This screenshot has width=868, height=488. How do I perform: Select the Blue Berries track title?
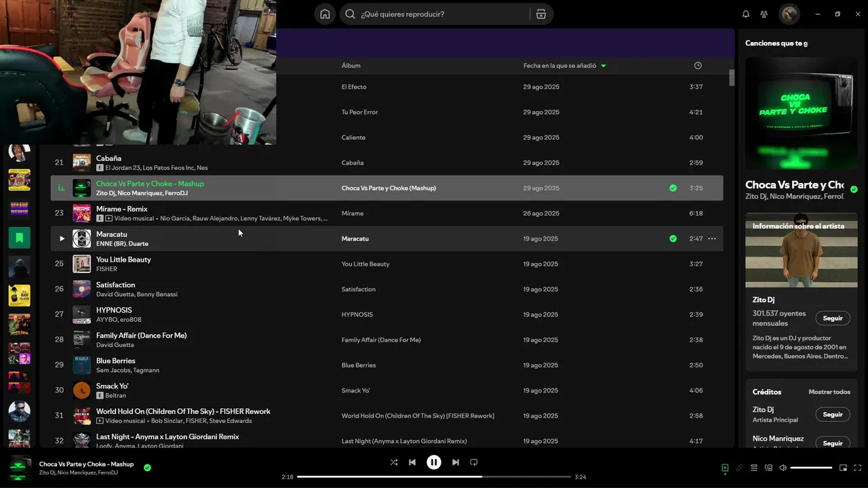coord(115,361)
